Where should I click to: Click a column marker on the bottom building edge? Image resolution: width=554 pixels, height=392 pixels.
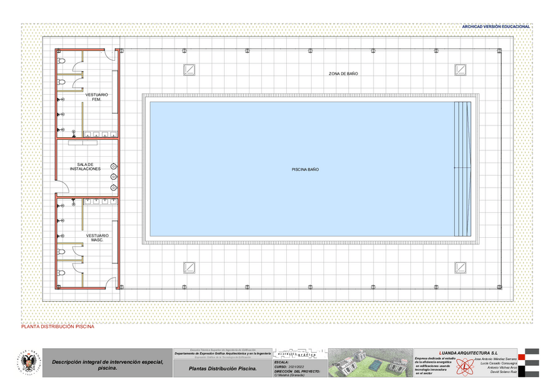[x=247, y=286]
